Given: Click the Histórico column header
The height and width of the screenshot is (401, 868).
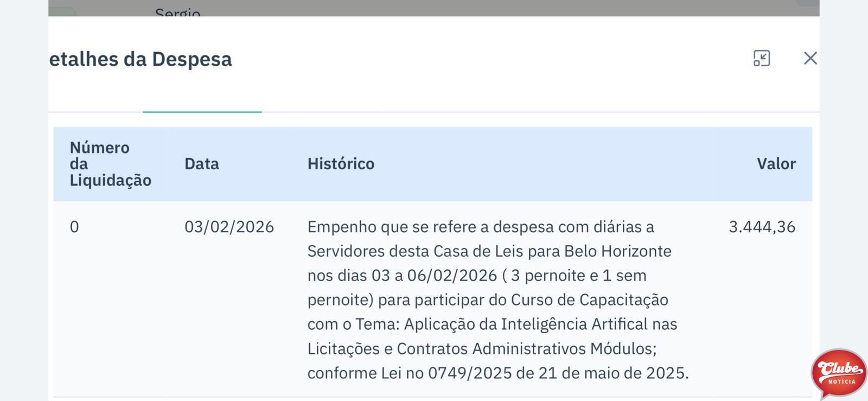Looking at the screenshot, I should 341,164.
